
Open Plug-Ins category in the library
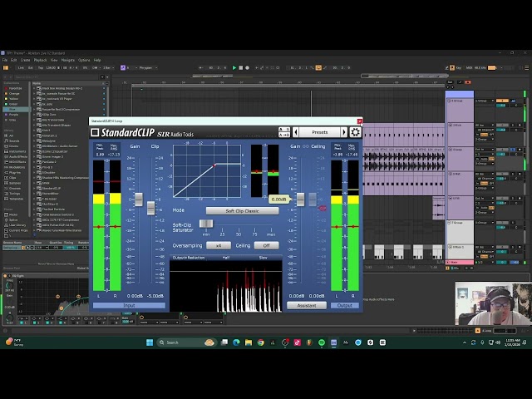pos(14,172)
